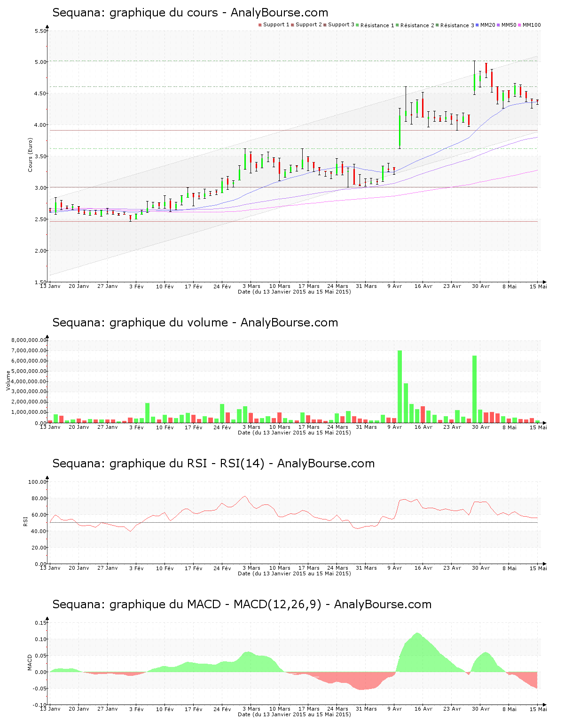Click the 100.00 value on RSI axis
This screenshot has width=564, height=728.
[37, 482]
